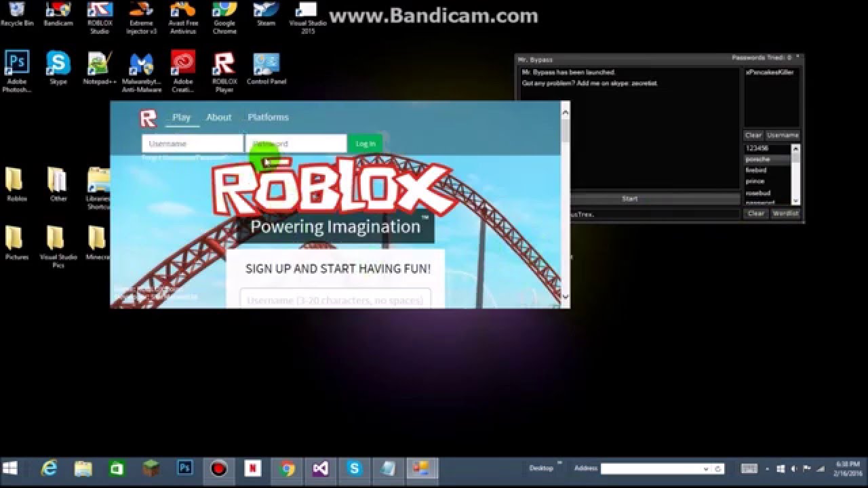
Task: Expand the Desktop toolbar chevron in taskbar
Action: tap(559, 464)
